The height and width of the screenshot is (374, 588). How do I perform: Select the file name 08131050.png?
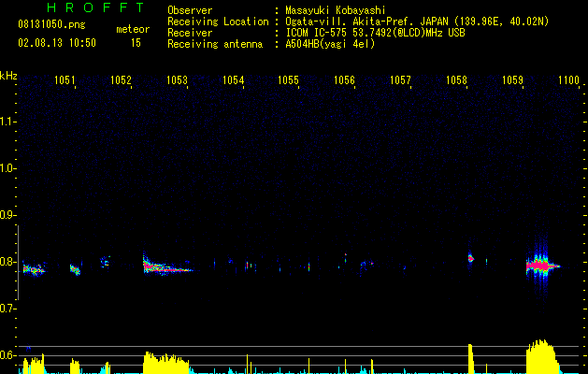(51, 25)
